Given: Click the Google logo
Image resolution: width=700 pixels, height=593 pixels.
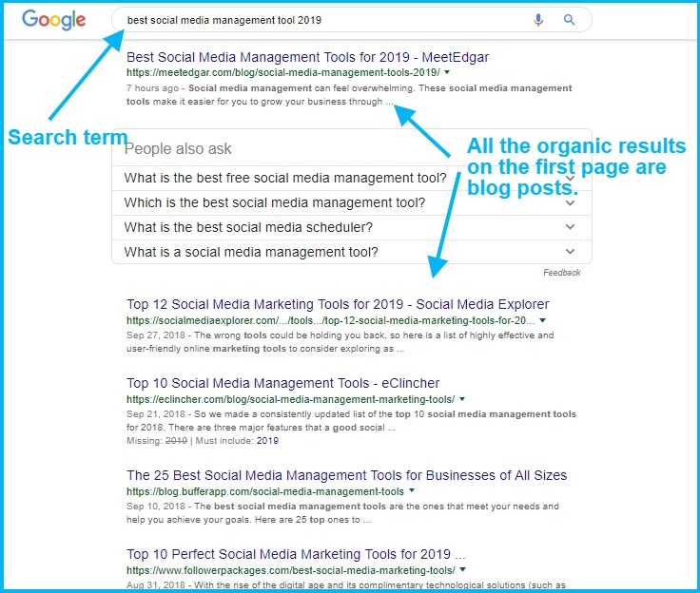Looking at the screenshot, I should pos(53,20).
